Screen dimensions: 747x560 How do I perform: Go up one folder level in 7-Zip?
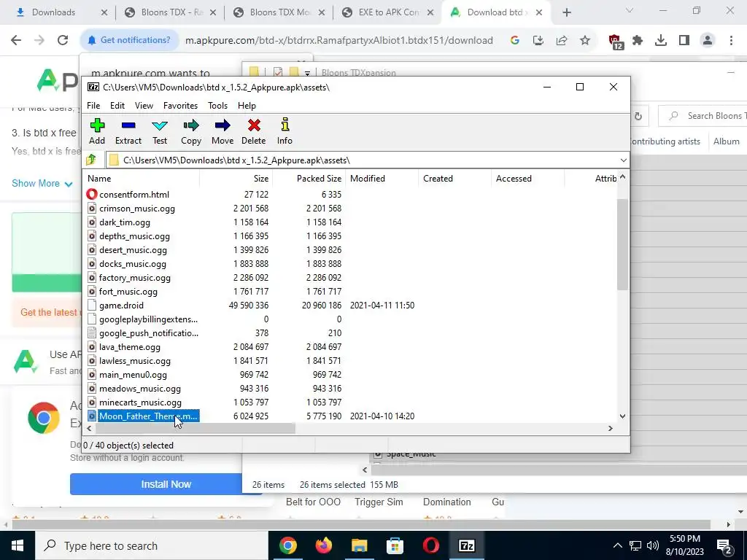pyautogui.click(x=91, y=160)
